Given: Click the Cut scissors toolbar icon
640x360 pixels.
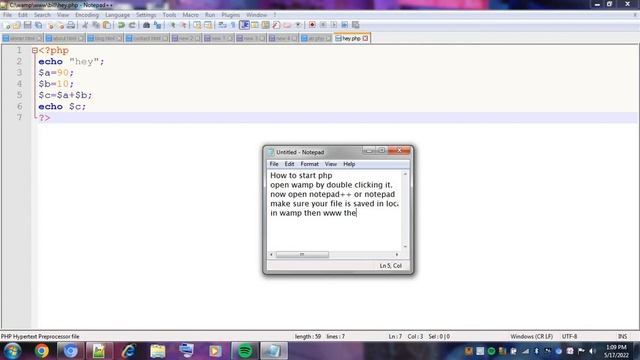Looking at the screenshot, I should pyautogui.click(x=85, y=25).
